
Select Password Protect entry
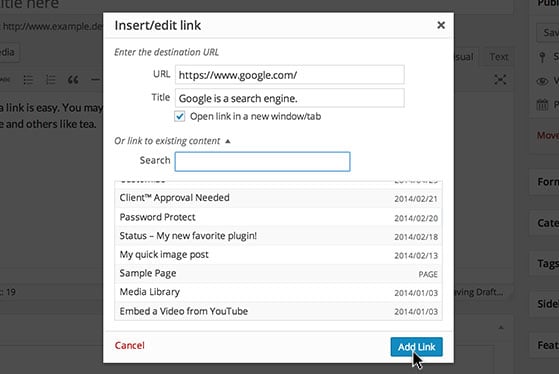point(278,217)
